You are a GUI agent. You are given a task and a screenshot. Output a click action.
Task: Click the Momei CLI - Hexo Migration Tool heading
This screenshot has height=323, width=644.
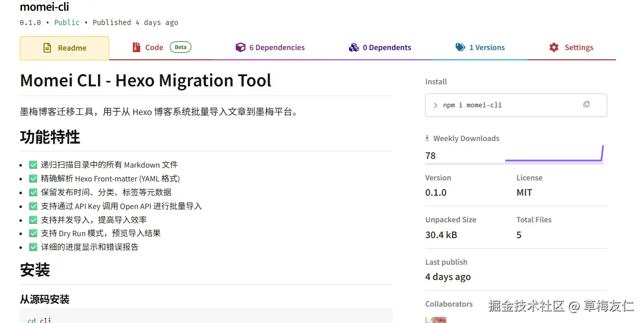point(145,81)
